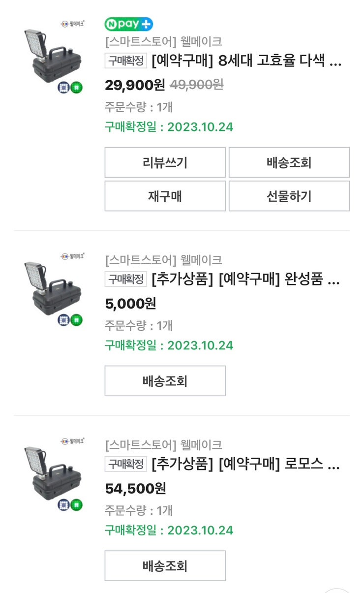Tap 구매확정 badge on third order
The image size is (364, 593).
[x=126, y=464]
